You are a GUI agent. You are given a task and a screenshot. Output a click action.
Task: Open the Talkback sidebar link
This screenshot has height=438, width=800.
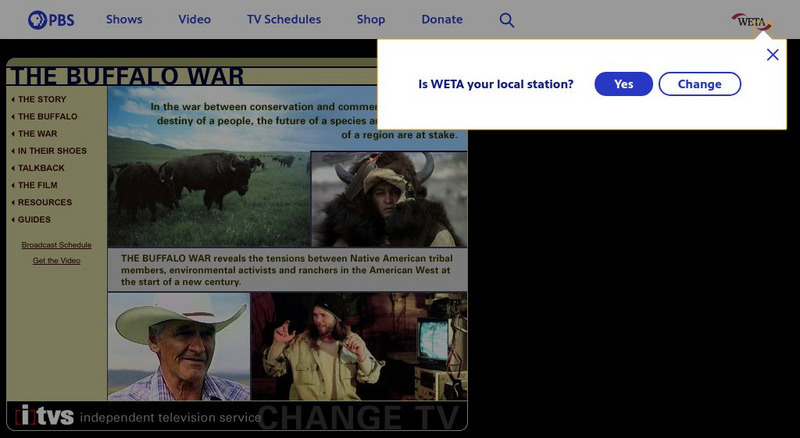(x=40, y=168)
